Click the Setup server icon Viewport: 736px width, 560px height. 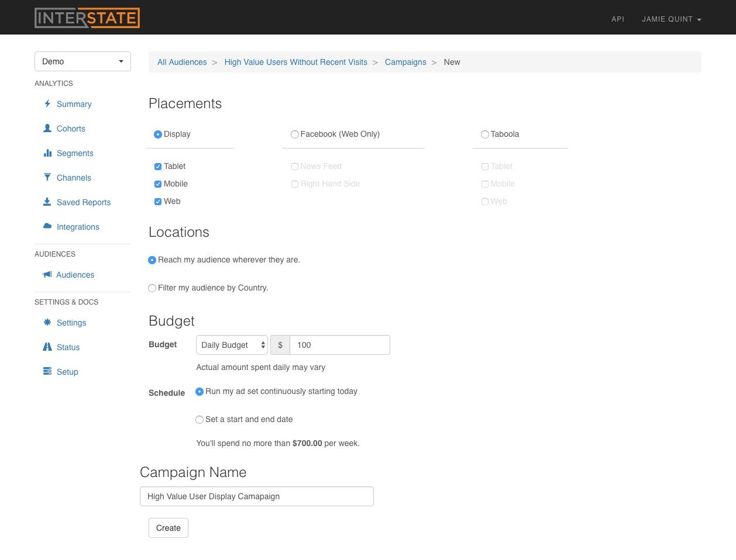(47, 371)
